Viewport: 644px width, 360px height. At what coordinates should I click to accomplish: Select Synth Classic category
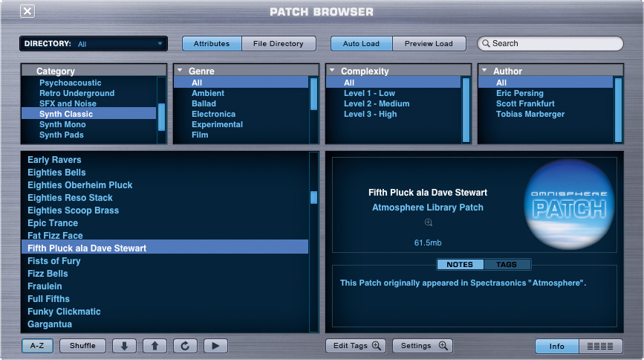[88, 114]
